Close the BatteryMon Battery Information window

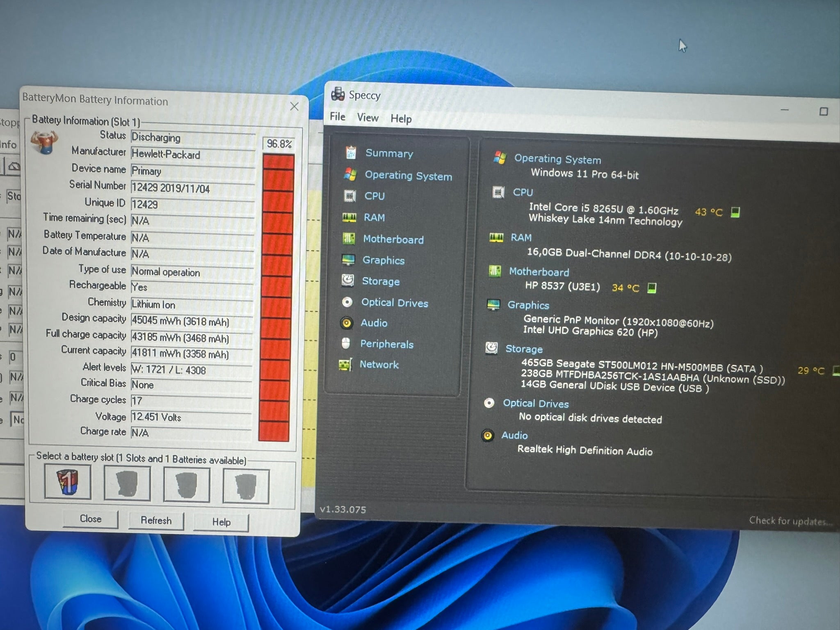click(x=294, y=106)
